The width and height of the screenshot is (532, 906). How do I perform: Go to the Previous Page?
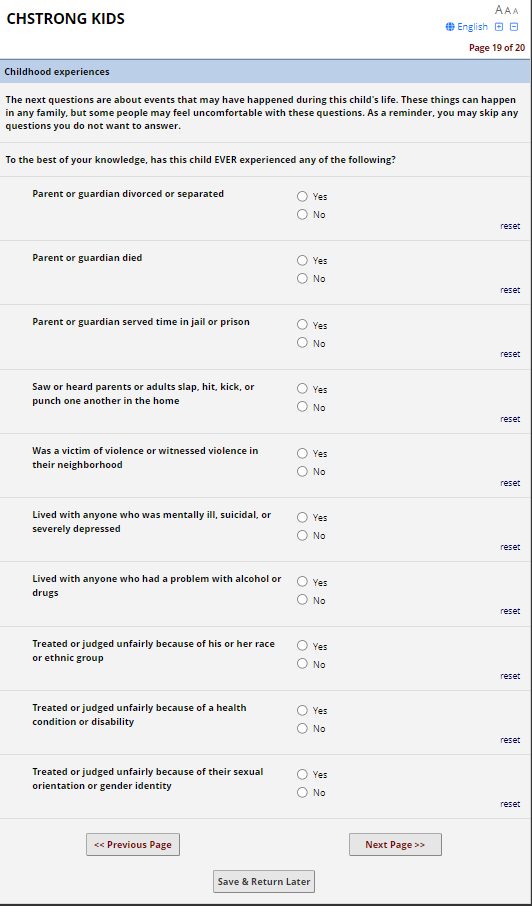point(133,844)
